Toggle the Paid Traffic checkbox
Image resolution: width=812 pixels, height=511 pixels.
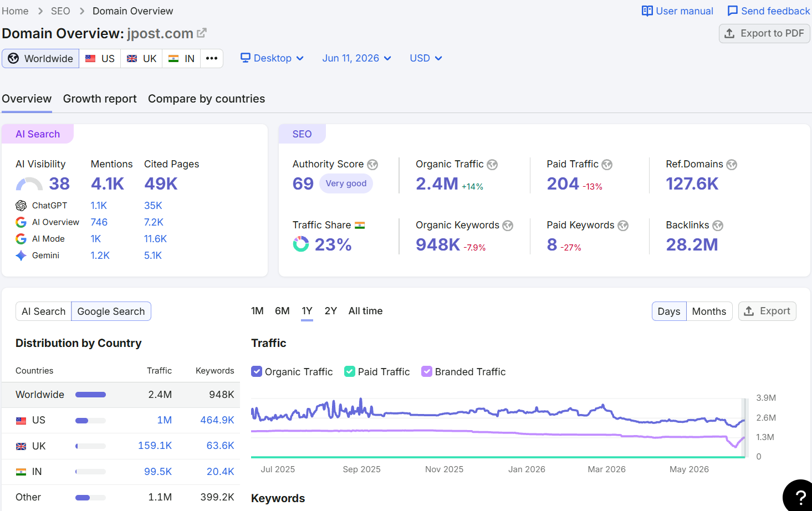coord(350,371)
